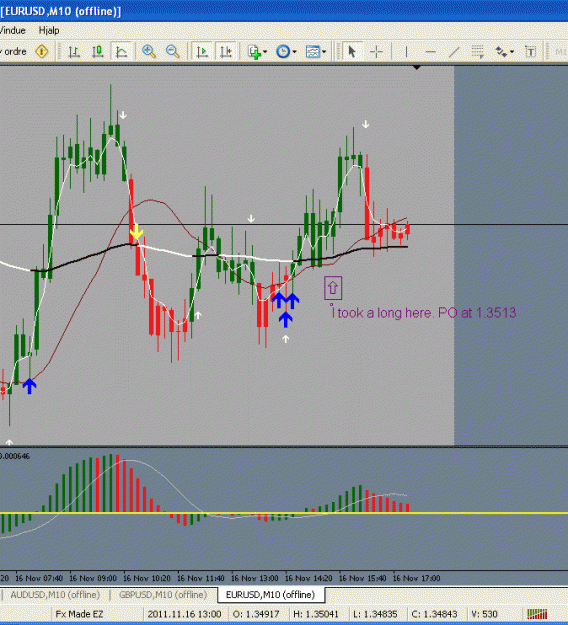
Task: Select the vertical line drawing tool
Action: (406, 52)
